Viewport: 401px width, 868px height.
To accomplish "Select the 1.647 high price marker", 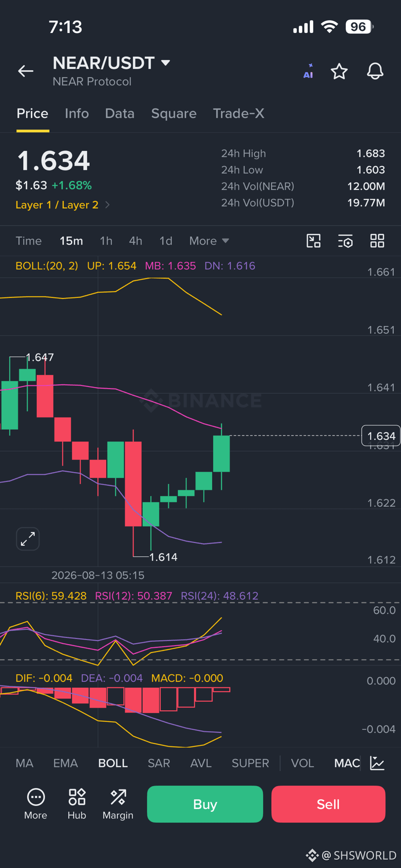I will (x=40, y=357).
